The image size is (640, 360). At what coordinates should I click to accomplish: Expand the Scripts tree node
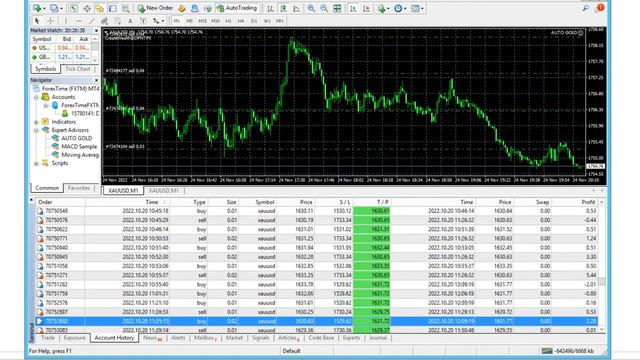pyautogui.click(x=36, y=163)
